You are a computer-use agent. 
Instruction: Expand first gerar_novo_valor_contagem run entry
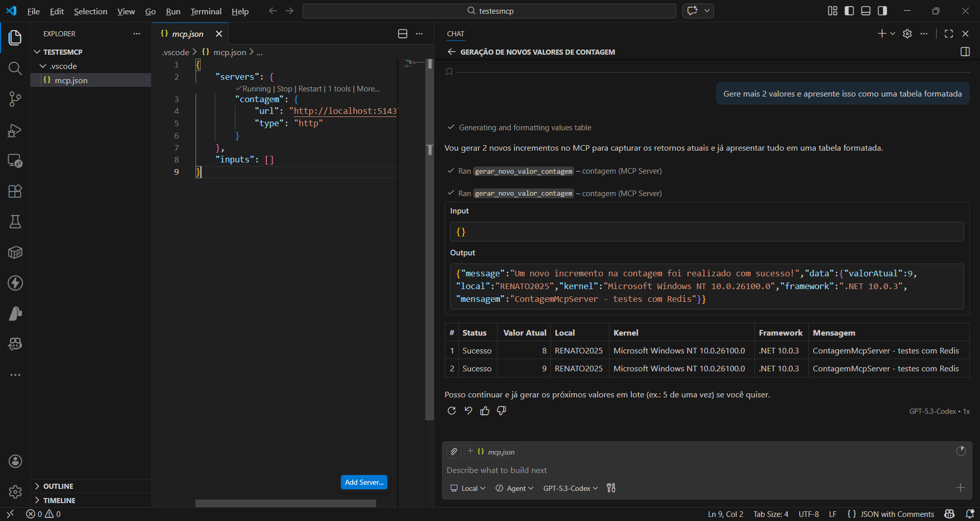tap(554, 171)
